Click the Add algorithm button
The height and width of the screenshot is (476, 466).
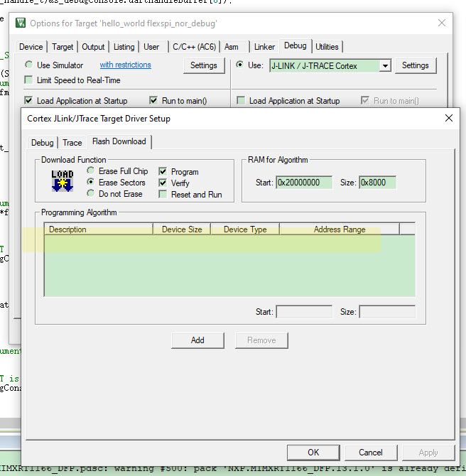[197, 340]
